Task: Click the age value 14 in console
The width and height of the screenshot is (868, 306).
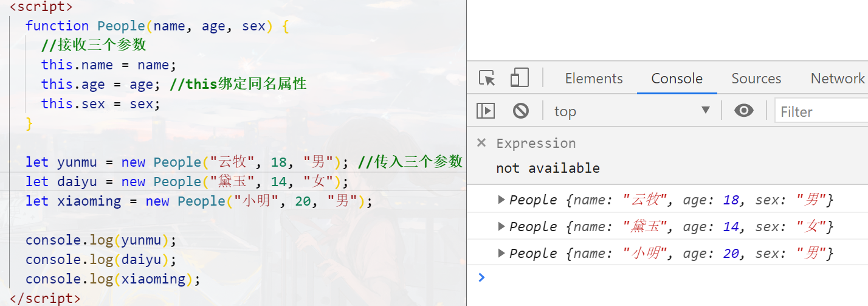Action: tap(731, 226)
